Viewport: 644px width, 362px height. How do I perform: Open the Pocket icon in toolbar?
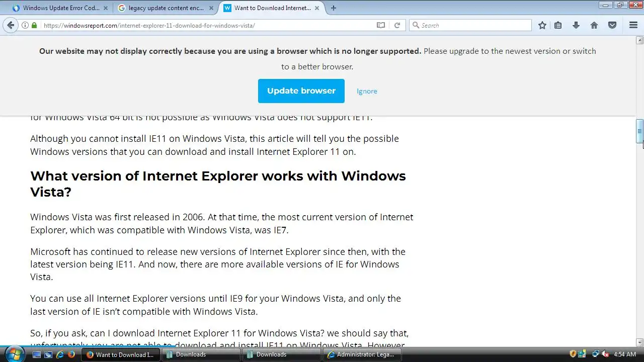pyautogui.click(x=612, y=25)
